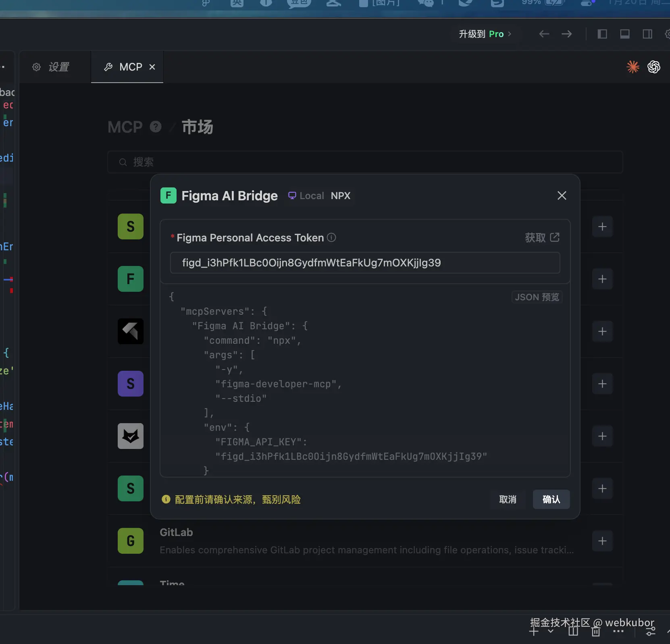The image size is (670, 644).
Task: Click the black Framer-style server icon
Action: pyautogui.click(x=131, y=331)
